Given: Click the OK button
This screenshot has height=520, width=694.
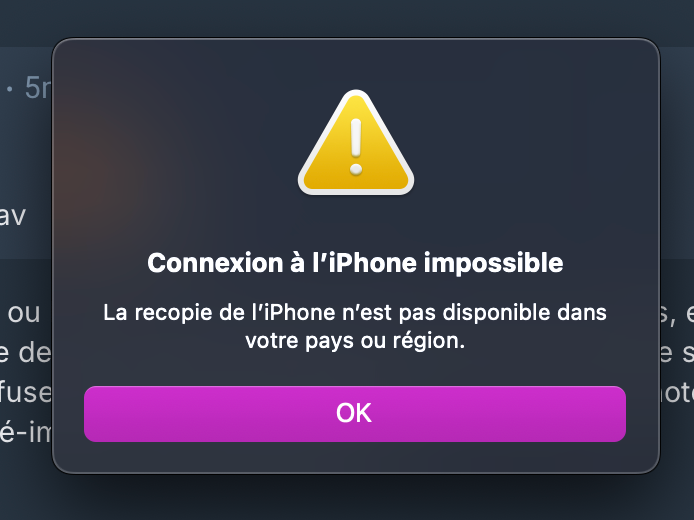Looking at the screenshot, I should click(355, 413).
